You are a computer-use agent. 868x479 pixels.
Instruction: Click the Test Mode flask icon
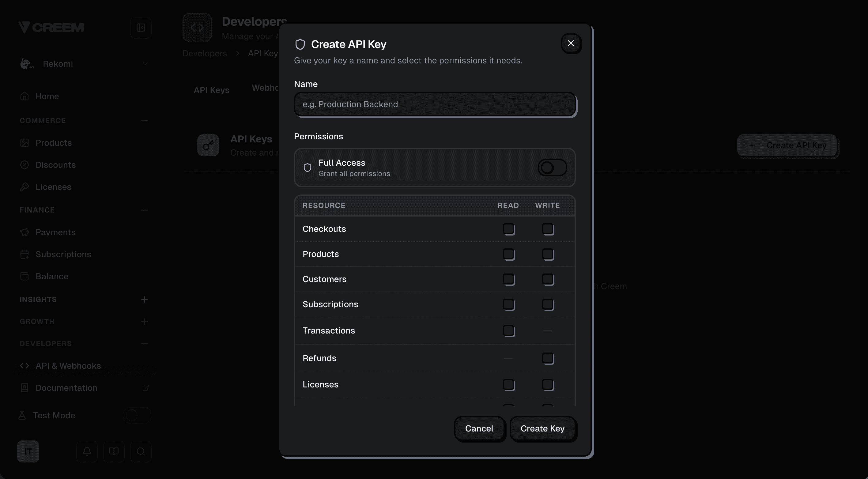tap(22, 415)
